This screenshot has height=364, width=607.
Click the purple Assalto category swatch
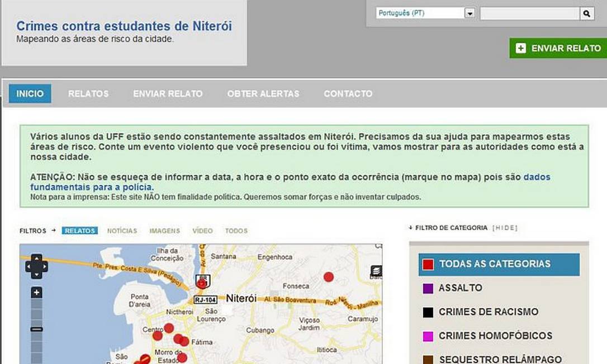(x=428, y=289)
